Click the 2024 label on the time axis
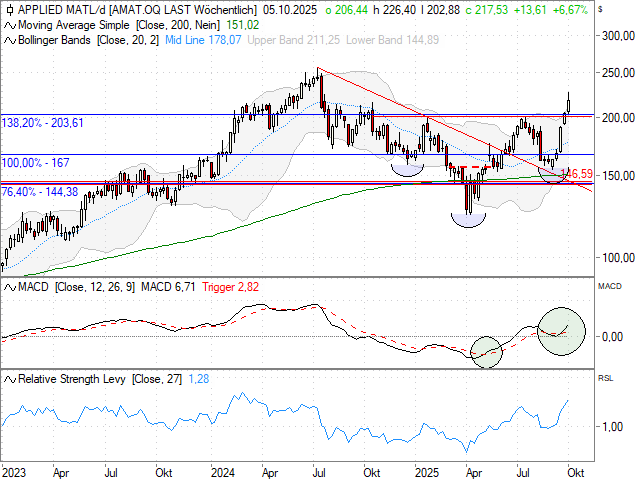This screenshot has height=480, width=640. [x=223, y=469]
